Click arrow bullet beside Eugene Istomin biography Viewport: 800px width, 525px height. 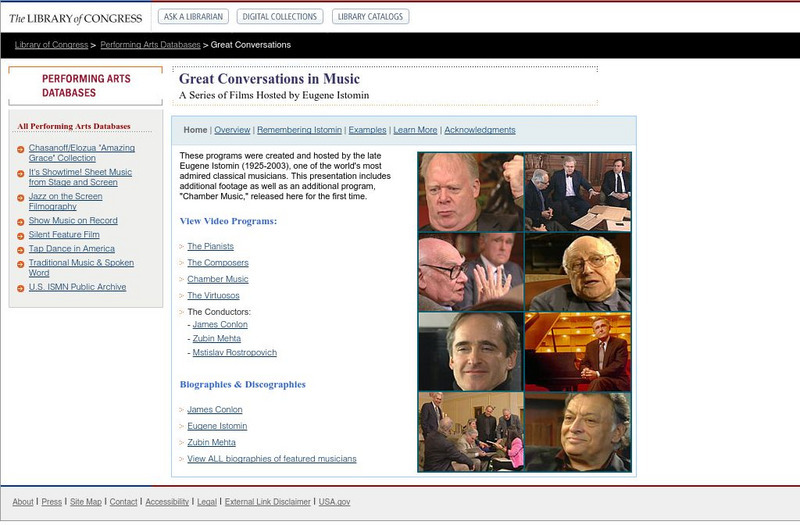coord(182,427)
